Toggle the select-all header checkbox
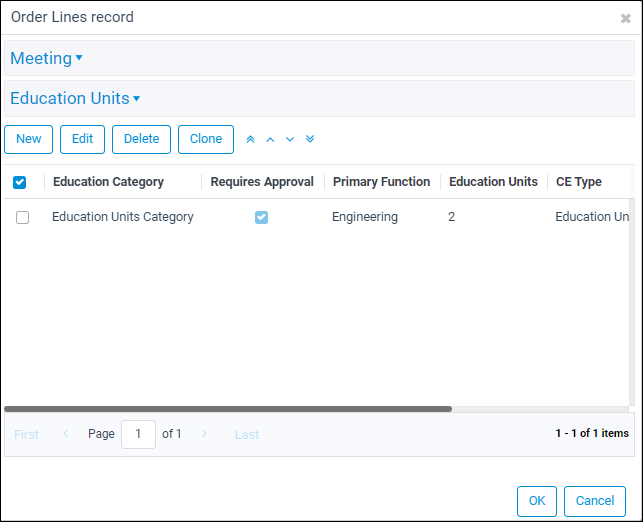 pyautogui.click(x=19, y=182)
